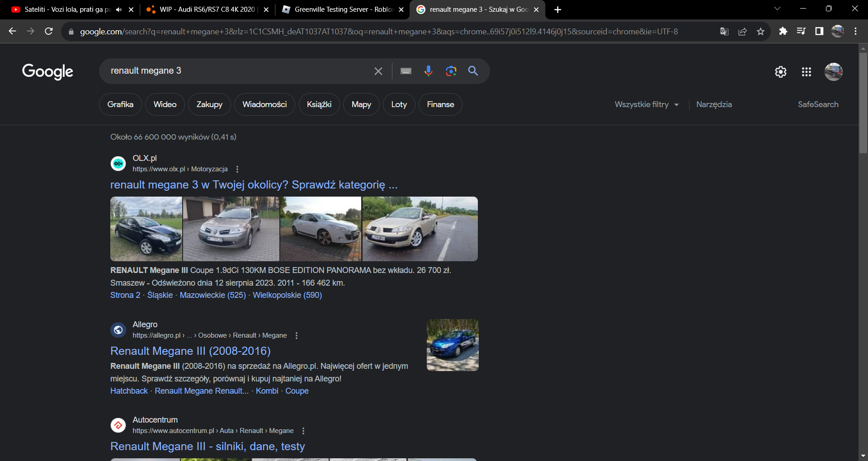Clear the search box with the X
Viewport: 868px width, 461px height.
point(378,71)
